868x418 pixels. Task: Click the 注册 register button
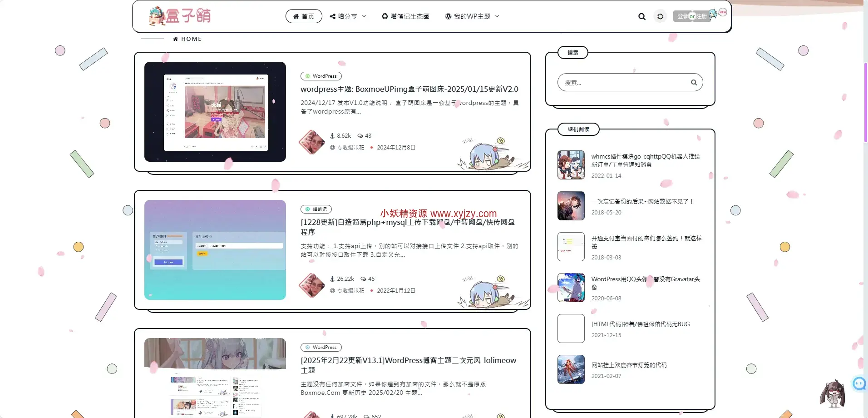pos(702,16)
